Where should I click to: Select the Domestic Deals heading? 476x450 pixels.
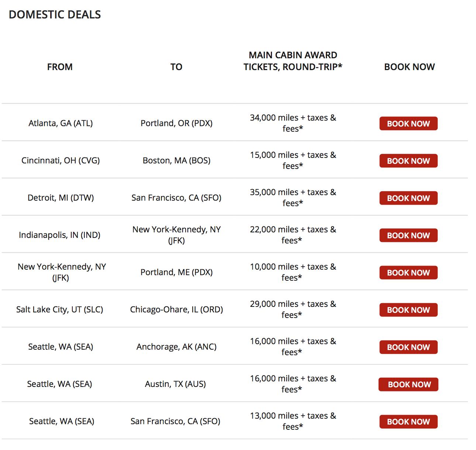coord(55,14)
